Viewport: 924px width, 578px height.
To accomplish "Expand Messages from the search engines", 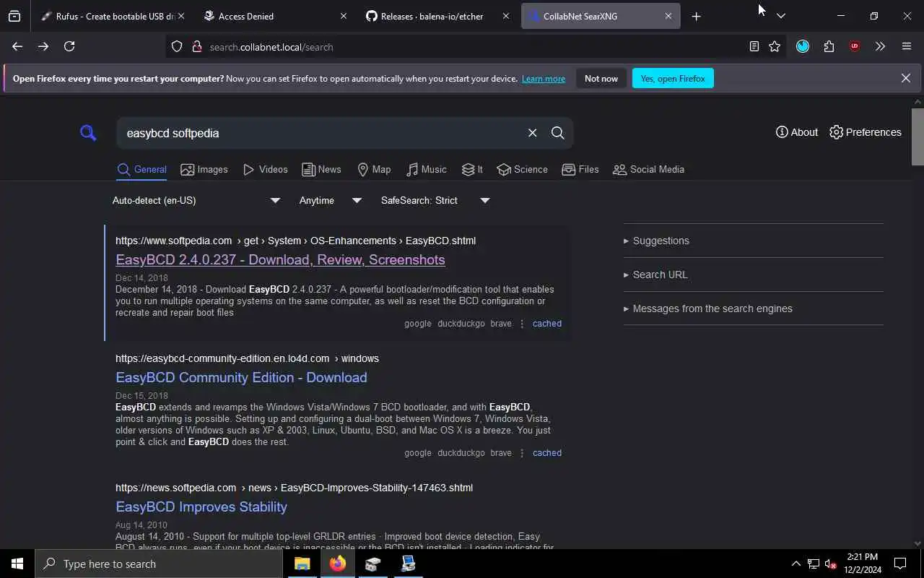I will pyautogui.click(x=707, y=309).
